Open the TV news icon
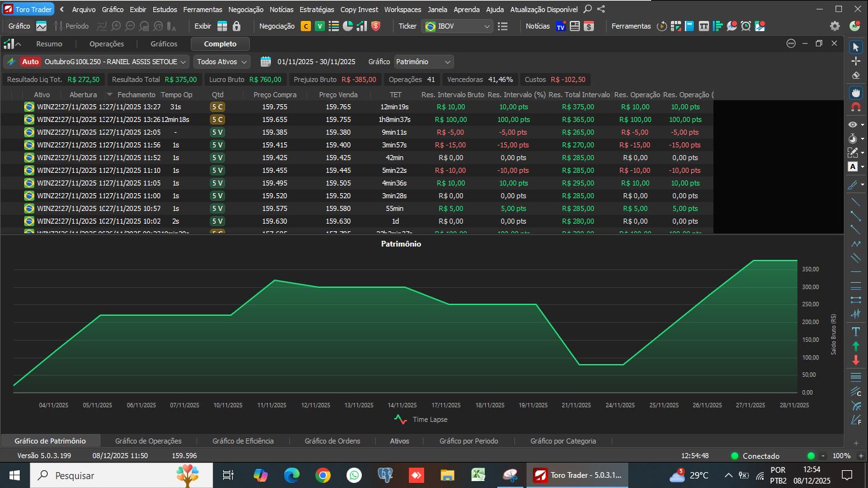Image resolution: width=868 pixels, height=488 pixels. click(560, 26)
